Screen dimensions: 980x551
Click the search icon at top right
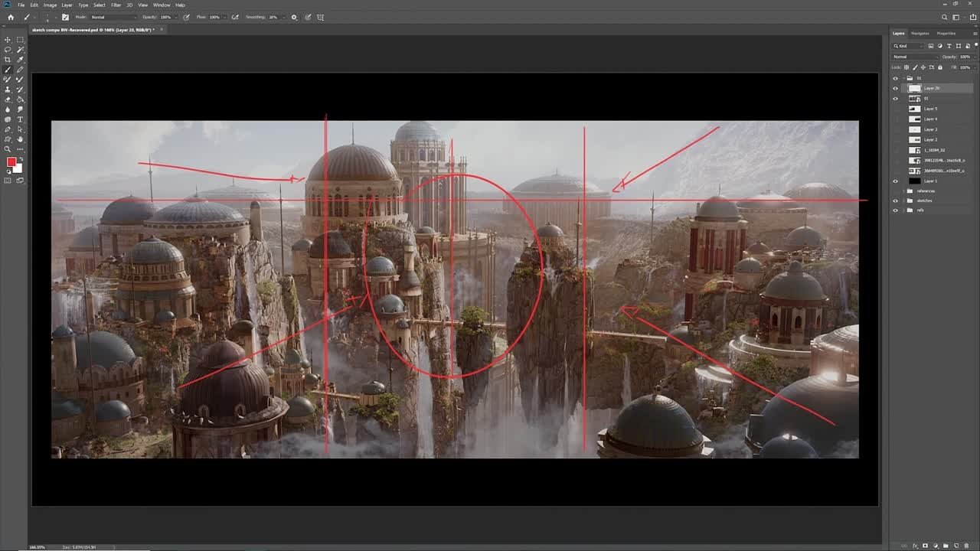(x=945, y=17)
